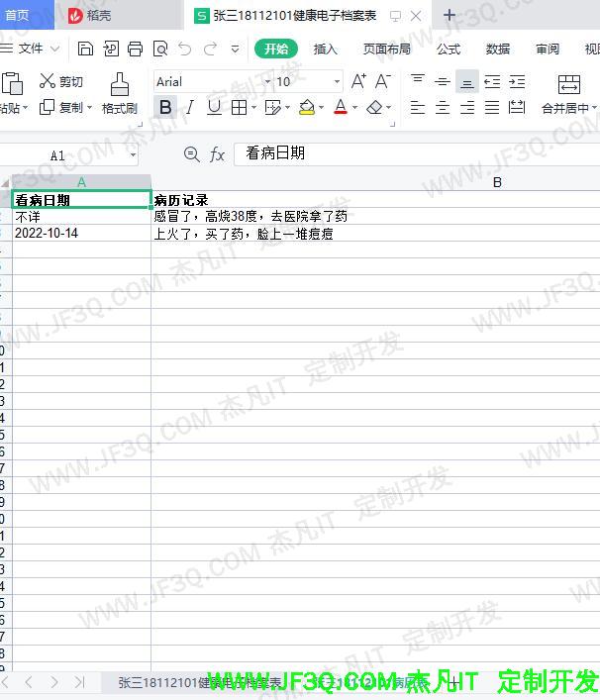The height and width of the screenshot is (700, 600).
Task: Open the Fill Color dropdown arrow
Action: coord(321,108)
